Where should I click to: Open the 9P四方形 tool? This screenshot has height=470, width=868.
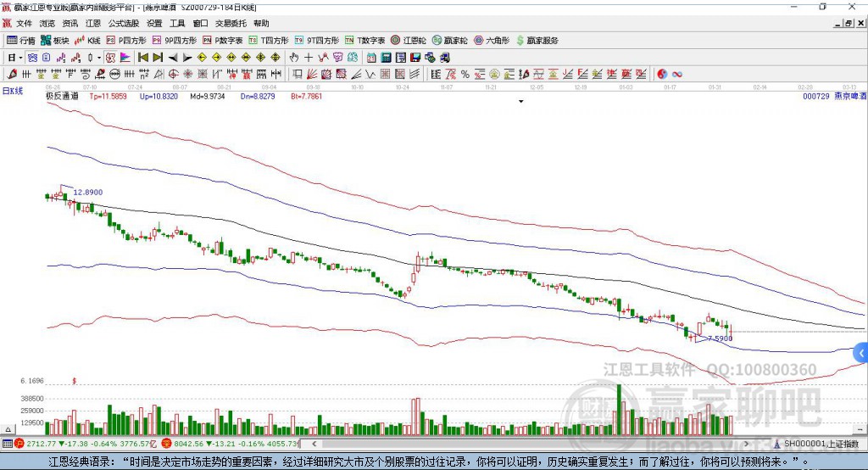(x=174, y=41)
